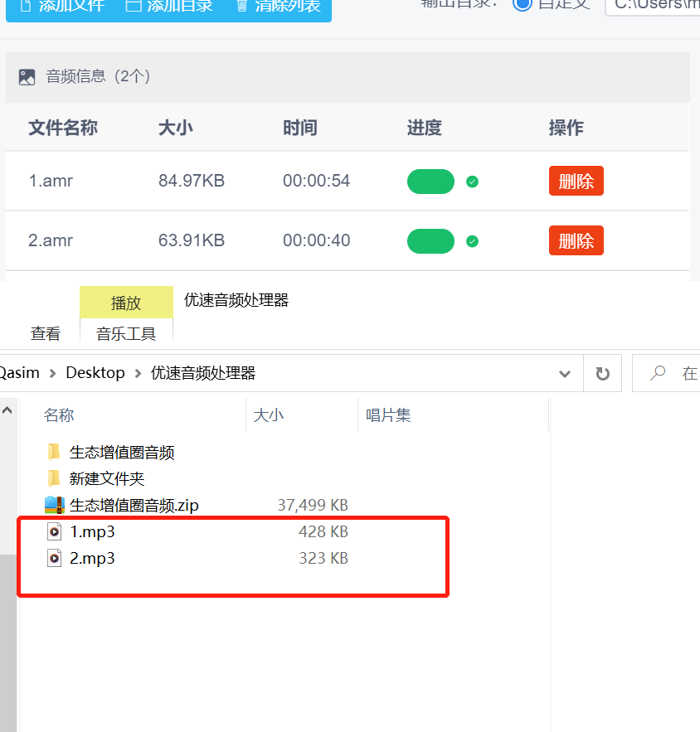This screenshot has width=700, height=732.
Task: Click the 添加目录 add-folder icon
Action: (x=133, y=7)
